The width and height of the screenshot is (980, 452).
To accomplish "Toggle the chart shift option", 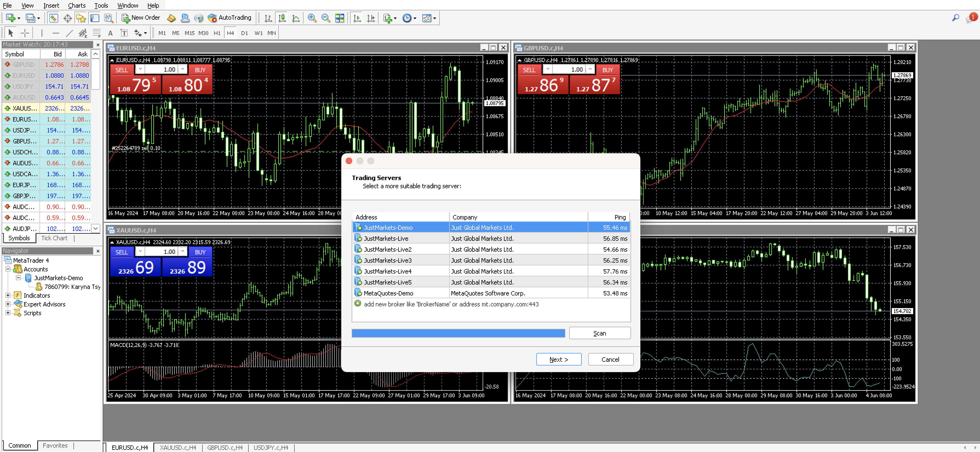I will coord(371,18).
